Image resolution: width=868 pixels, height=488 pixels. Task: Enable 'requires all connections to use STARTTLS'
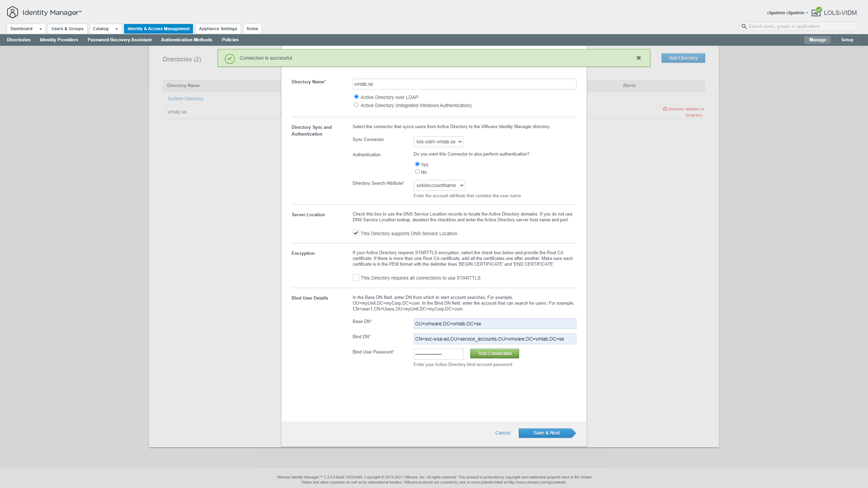(x=356, y=278)
